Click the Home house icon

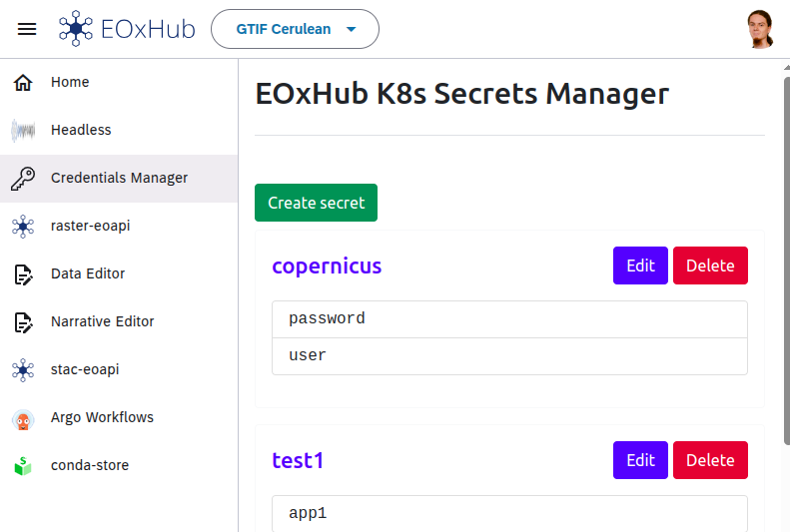point(23,82)
